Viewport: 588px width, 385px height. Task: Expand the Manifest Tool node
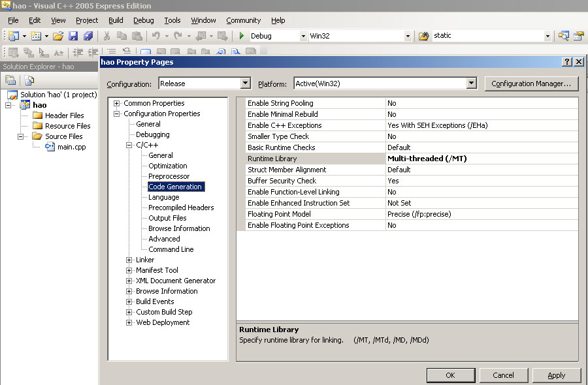tap(129, 270)
